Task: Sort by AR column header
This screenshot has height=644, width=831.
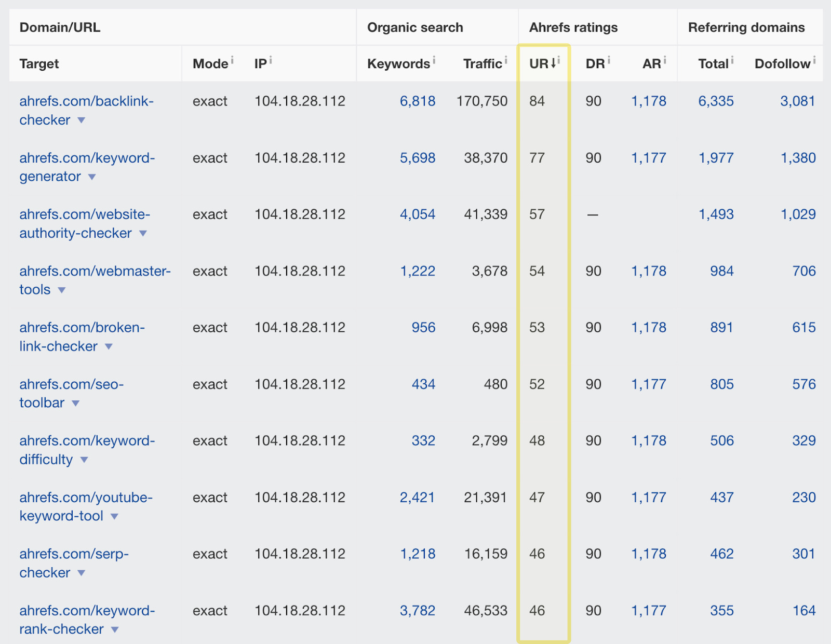Action: (652, 64)
